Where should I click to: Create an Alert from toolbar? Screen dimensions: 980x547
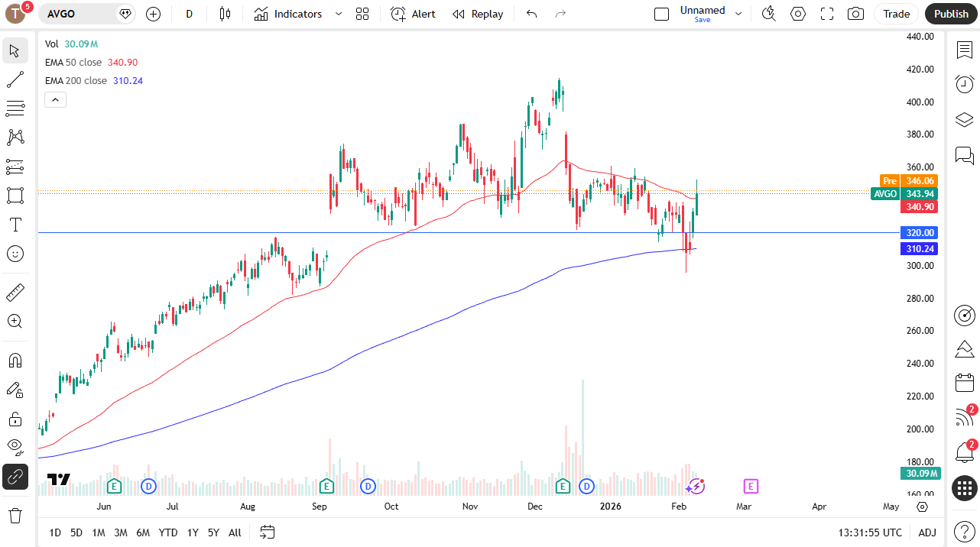413,14
